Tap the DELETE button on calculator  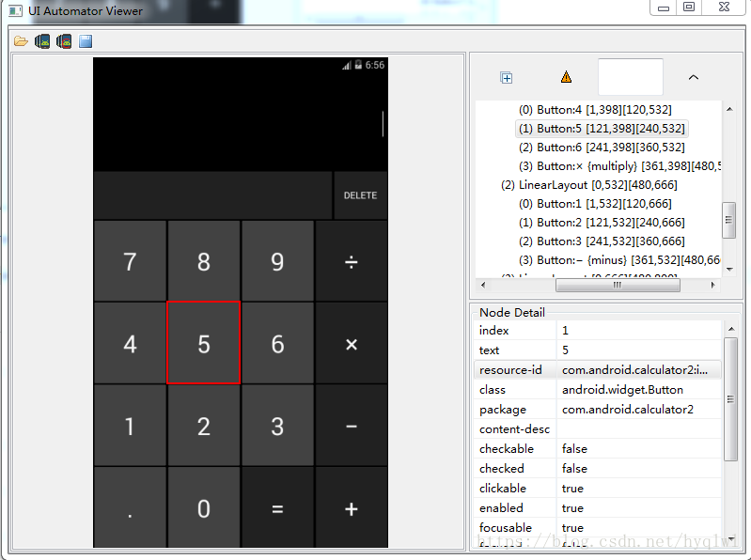[360, 195]
